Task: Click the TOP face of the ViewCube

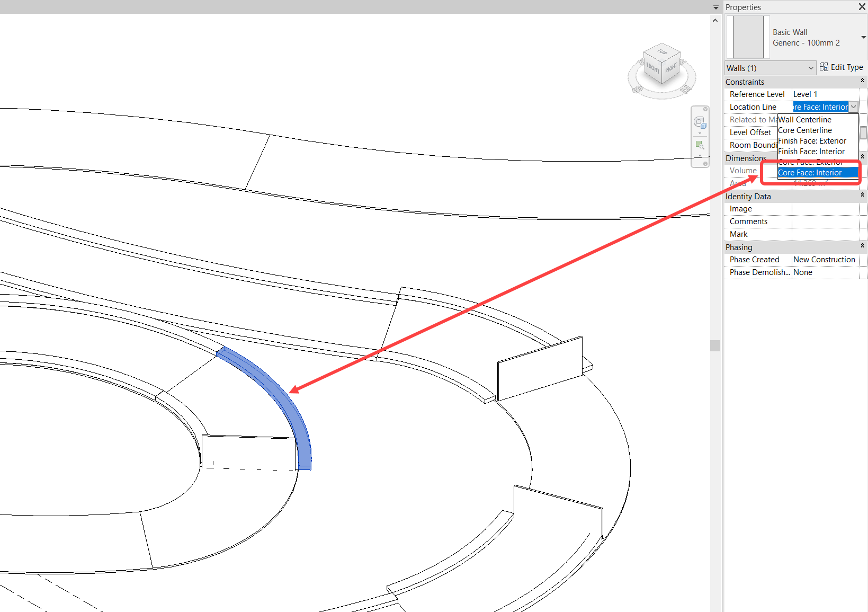Action: pos(661,53)
